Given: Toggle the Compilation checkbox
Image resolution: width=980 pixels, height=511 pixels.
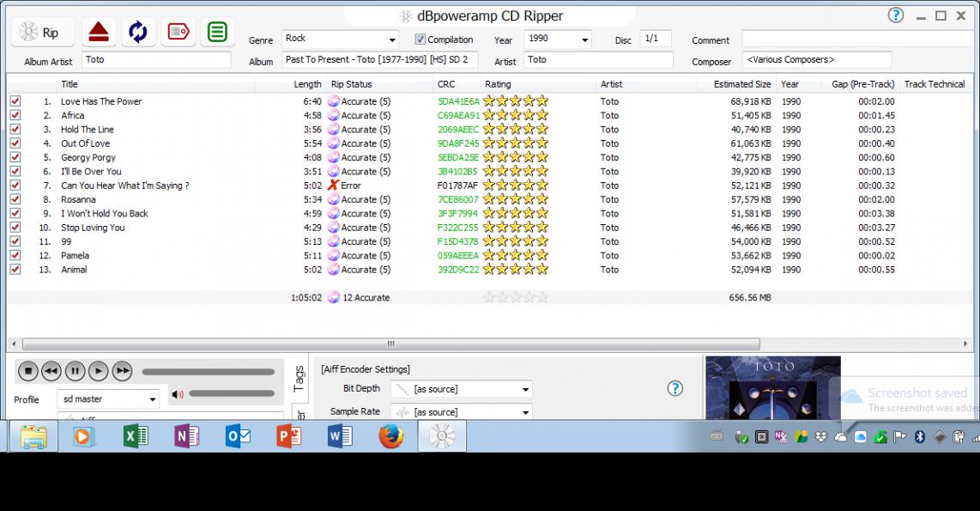Looking at the screenshot, I should coord(420,40).
